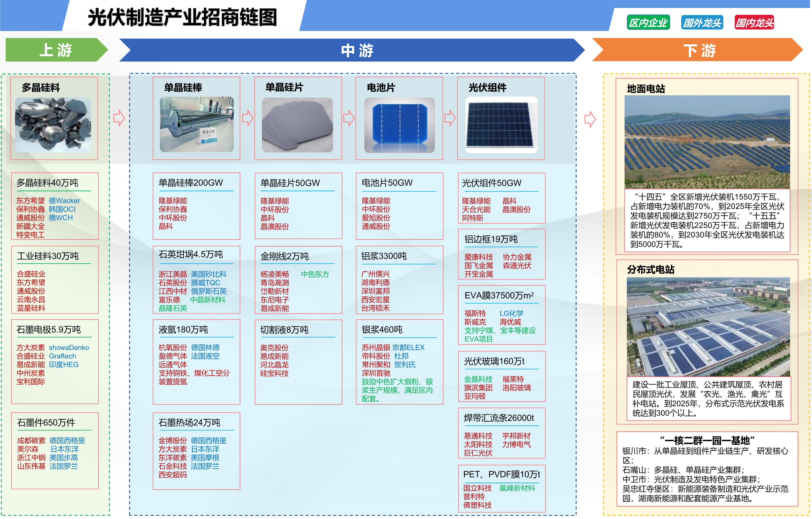Click the heading 石墨热场24万吨
Image resolution: width=812 pixels, height=519 pixels.
coord(189,423)
